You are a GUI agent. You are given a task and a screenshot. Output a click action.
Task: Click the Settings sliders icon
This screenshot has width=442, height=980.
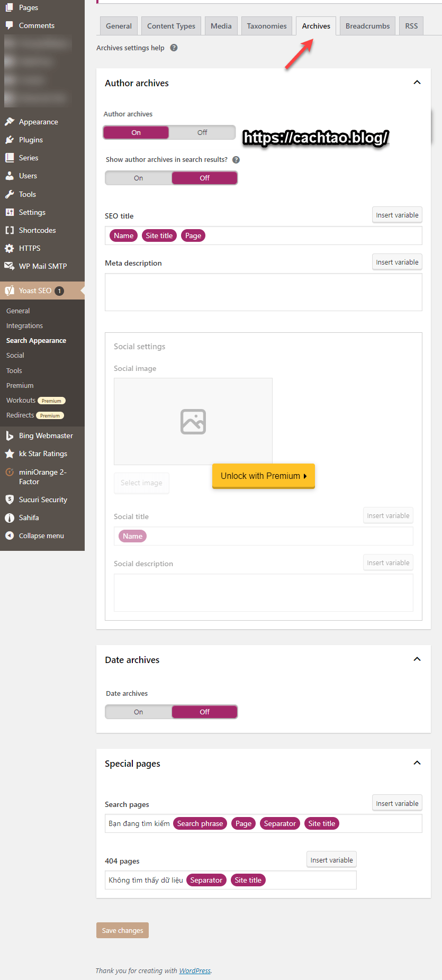[10, 212]
